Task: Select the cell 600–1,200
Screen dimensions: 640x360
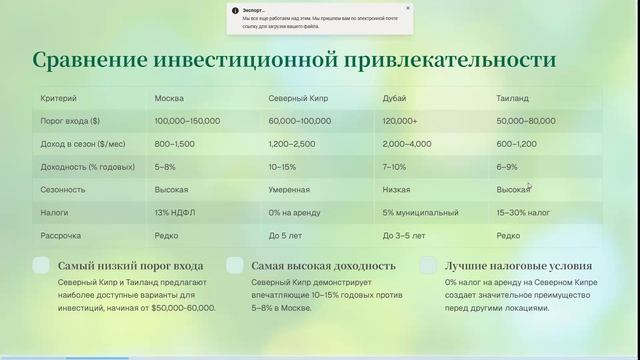Action: (x=516, y=144)
